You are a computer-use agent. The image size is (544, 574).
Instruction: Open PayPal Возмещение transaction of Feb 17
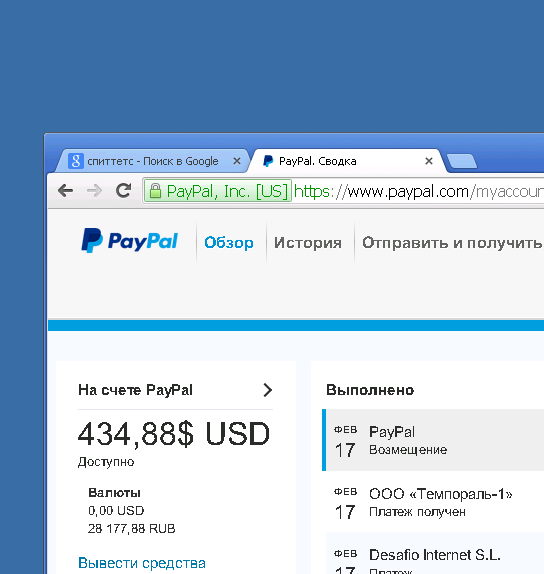pyautogui.click(x=433, y=440)
